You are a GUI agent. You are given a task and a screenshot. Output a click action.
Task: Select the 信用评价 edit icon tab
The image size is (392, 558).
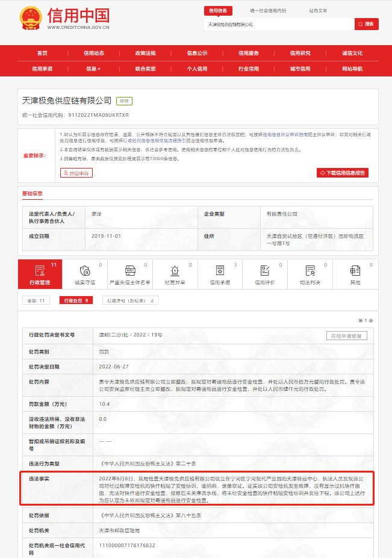coord(265,274)
